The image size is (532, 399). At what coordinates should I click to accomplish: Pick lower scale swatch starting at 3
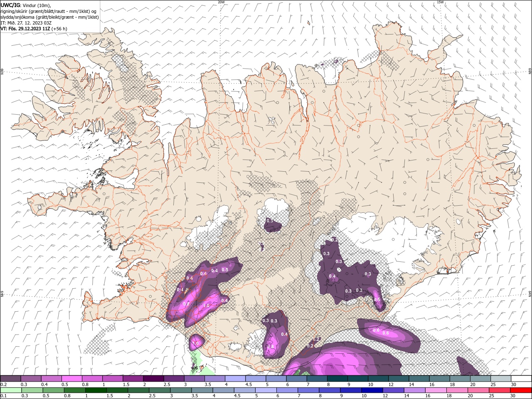[180, 390]
